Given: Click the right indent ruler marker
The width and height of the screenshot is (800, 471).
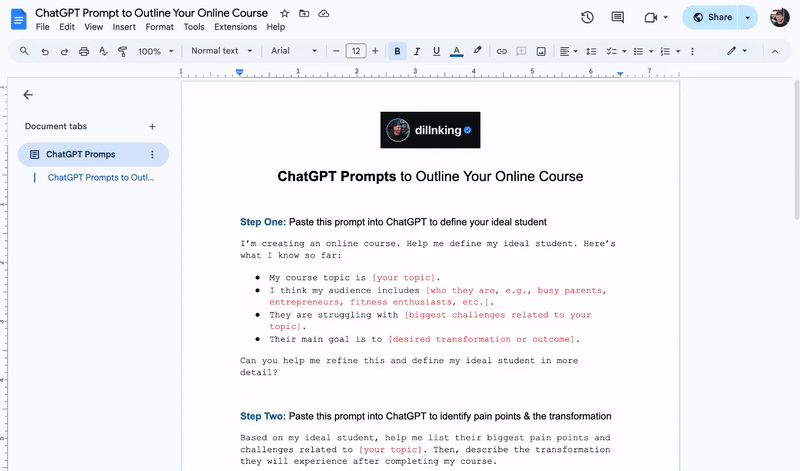Looking at the screenshot, I should click(x=619, y=74).
